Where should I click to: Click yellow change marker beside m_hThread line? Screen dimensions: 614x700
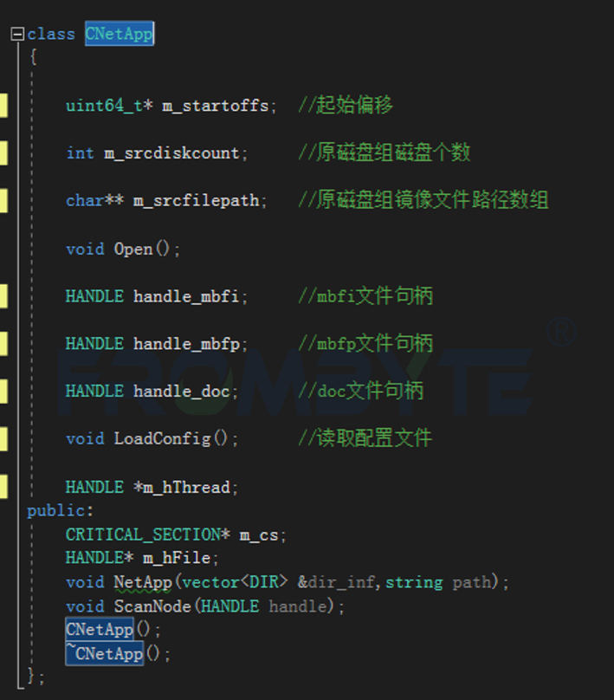[x=3, y=487]
